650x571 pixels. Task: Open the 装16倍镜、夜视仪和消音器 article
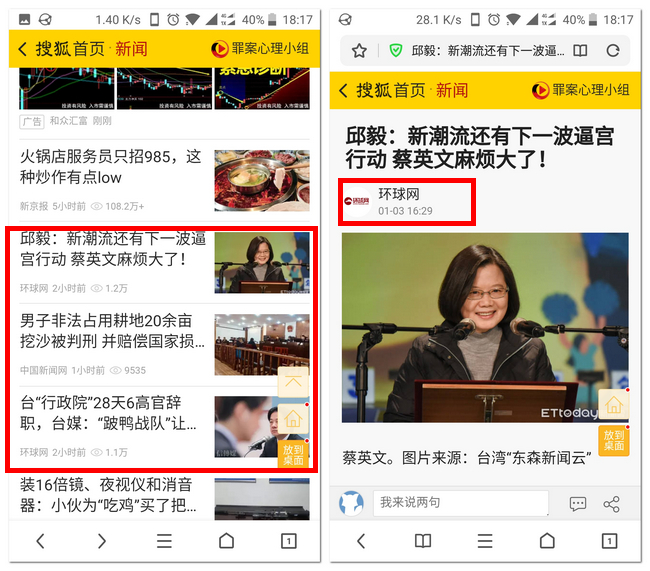pos(108,494)
